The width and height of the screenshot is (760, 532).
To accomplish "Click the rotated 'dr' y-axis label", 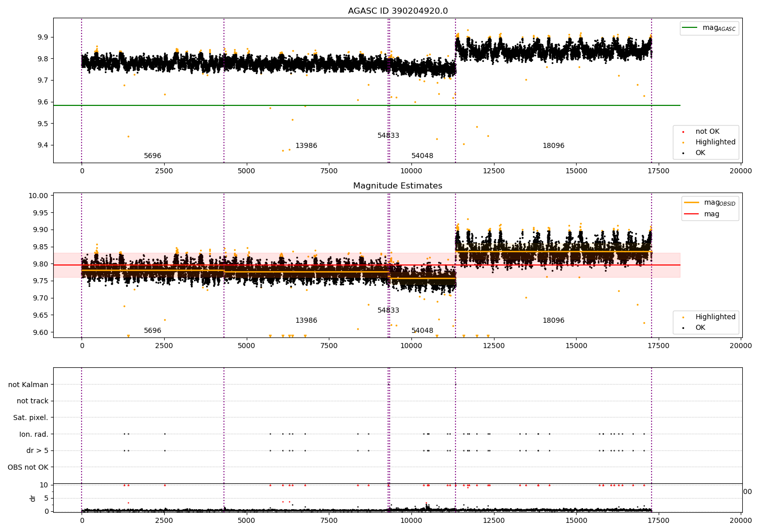I will [33, 498].
